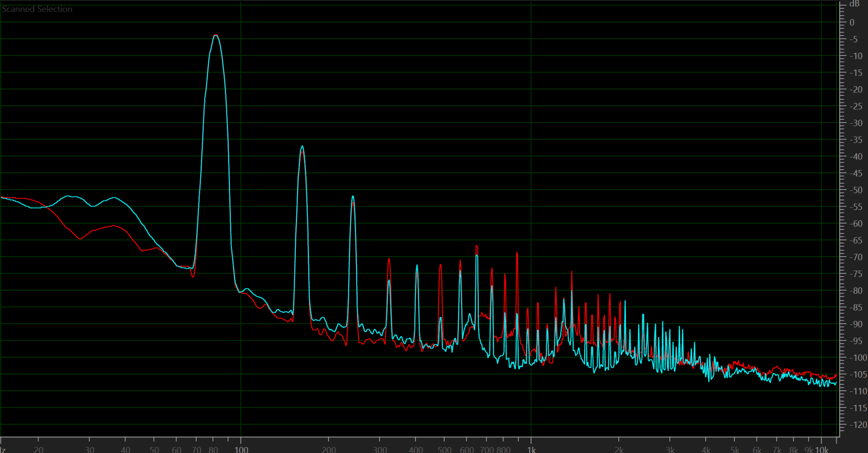868x453 pixels.
Task: Click the 2k frequency axis label
Action: 619,450
